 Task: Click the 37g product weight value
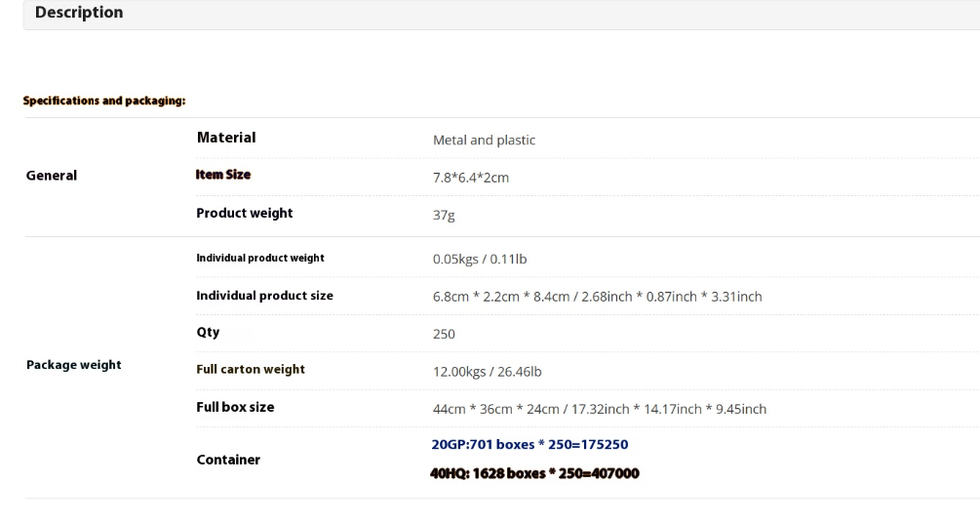tap(444, 216)
